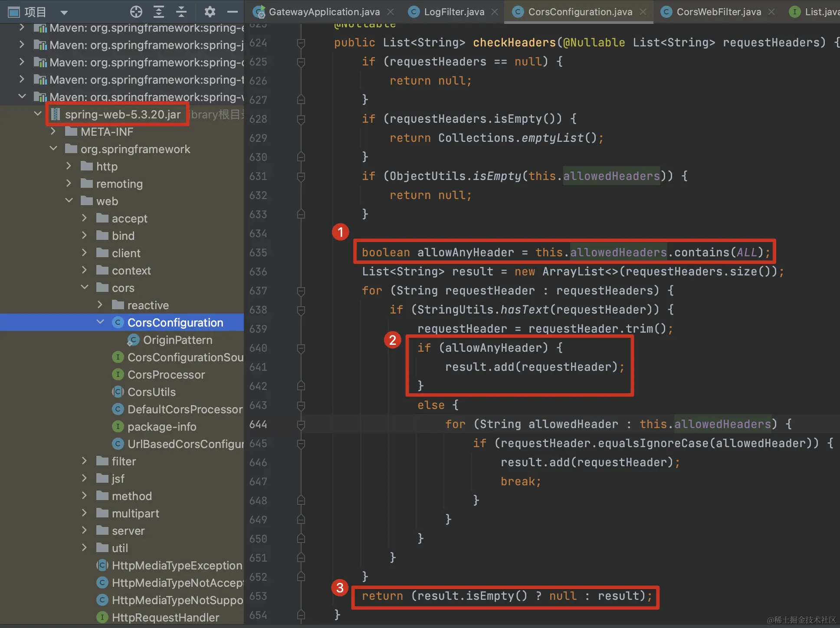Expand the accept package
The image size is (840, 628).
point(84,218)
